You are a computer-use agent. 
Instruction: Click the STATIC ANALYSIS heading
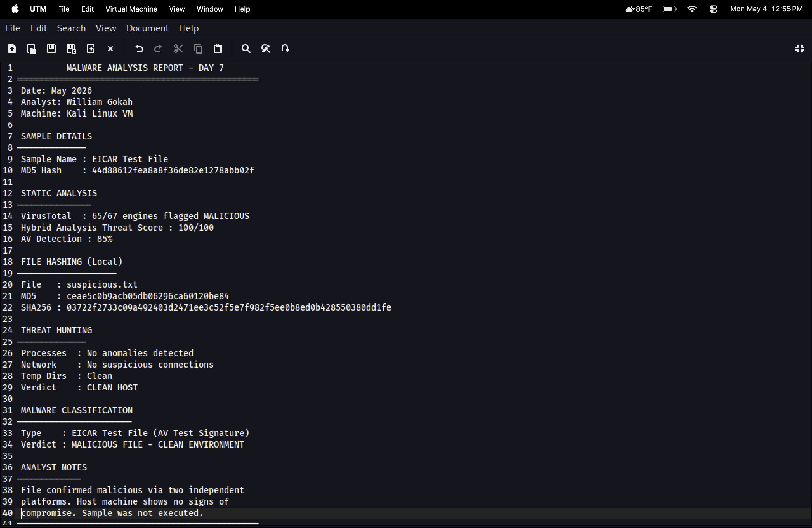59,193
